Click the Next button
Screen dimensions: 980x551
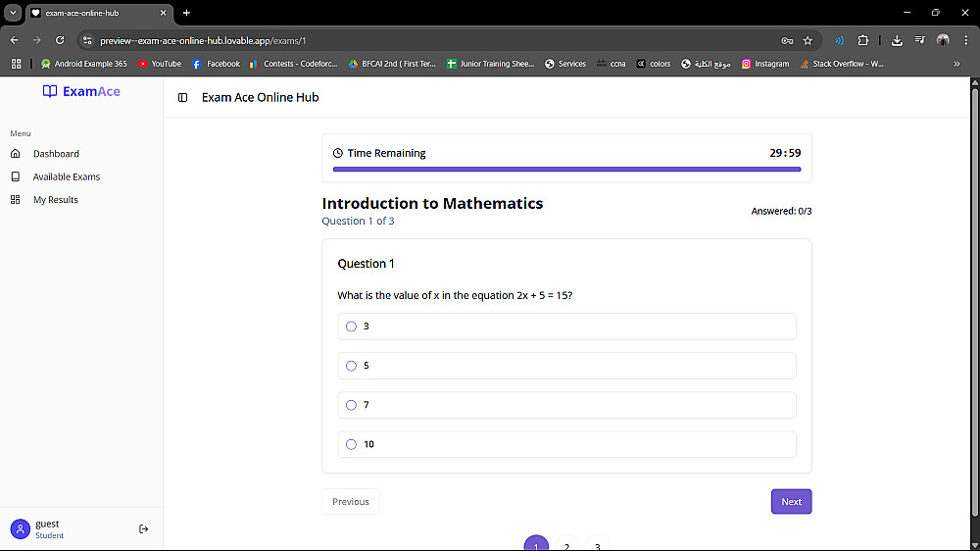[x=791, y=502]
